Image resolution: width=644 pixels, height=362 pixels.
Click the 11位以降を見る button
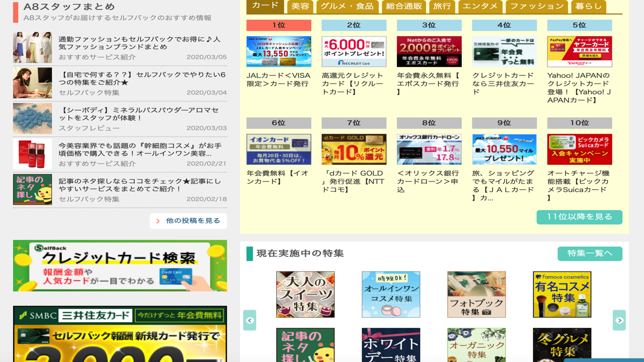click(x=579, y=217)
